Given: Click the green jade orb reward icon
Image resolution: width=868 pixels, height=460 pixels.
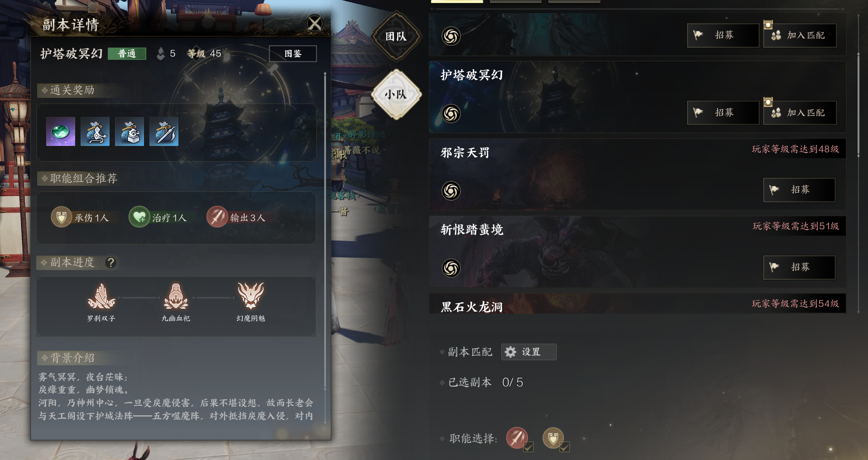Looking at the screenshot, I should click(61, 131).
